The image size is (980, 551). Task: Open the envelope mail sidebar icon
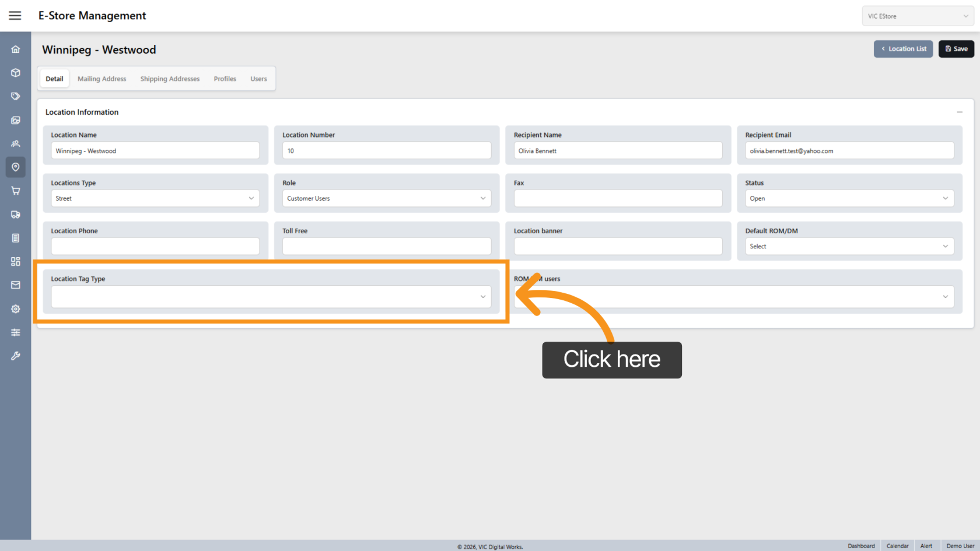click(16, 285)
